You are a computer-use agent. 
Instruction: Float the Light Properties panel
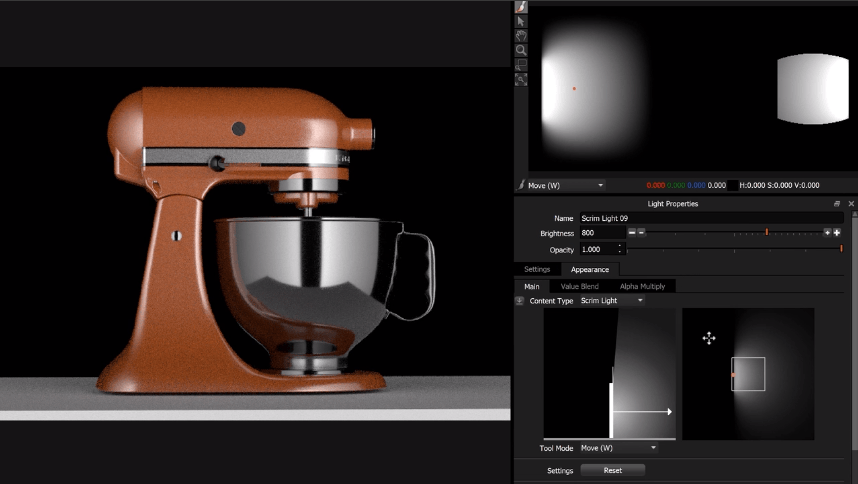[x=837, y=203]
